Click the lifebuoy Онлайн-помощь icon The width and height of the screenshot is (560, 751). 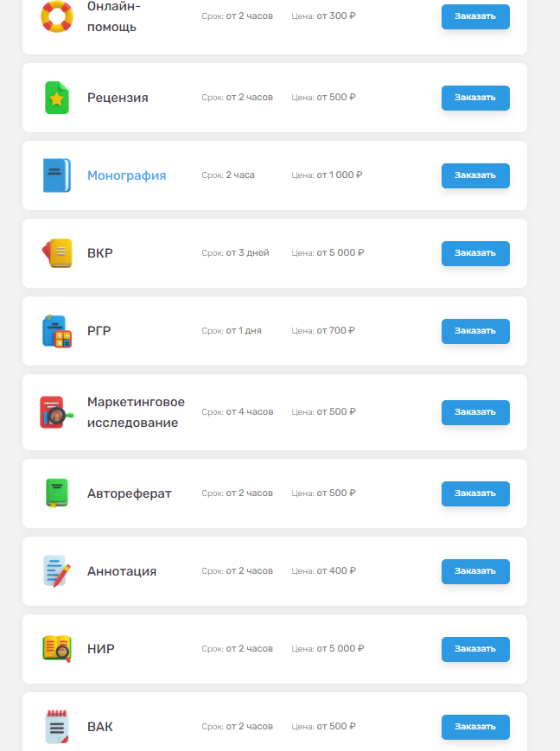57,16
